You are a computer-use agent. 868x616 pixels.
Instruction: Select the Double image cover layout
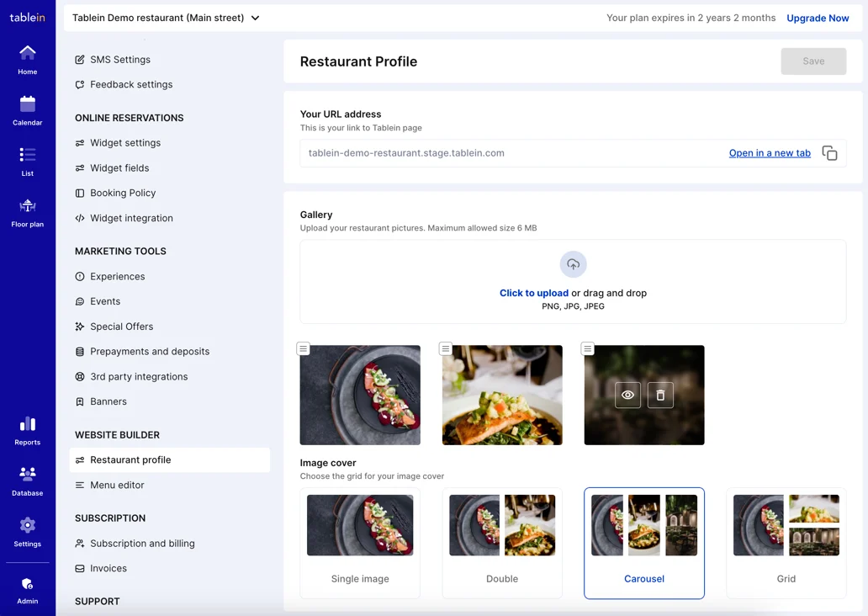(x=502, y=543)
